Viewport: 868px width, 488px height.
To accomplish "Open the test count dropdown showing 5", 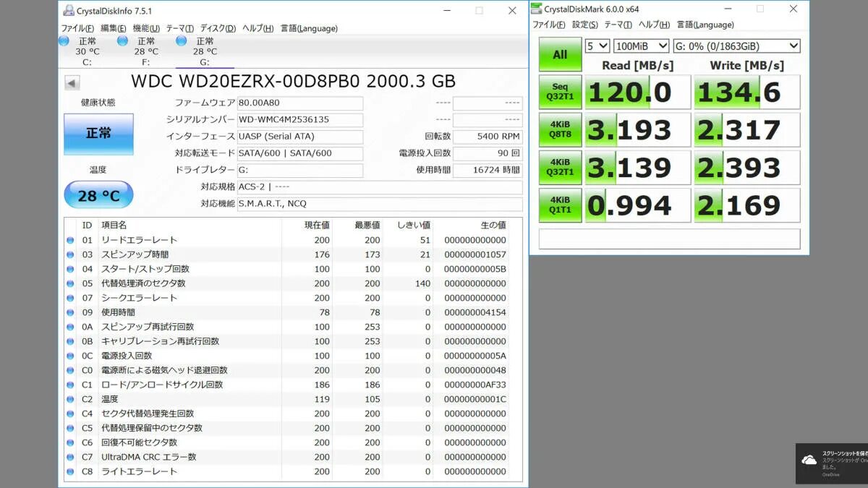I will coord(597,46).
